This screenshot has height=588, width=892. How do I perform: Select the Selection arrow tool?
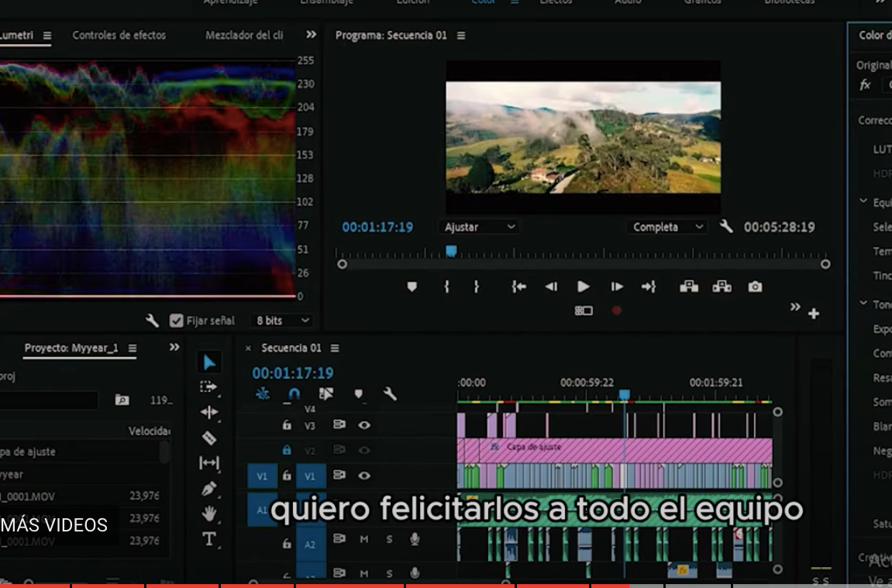point(209,363)
